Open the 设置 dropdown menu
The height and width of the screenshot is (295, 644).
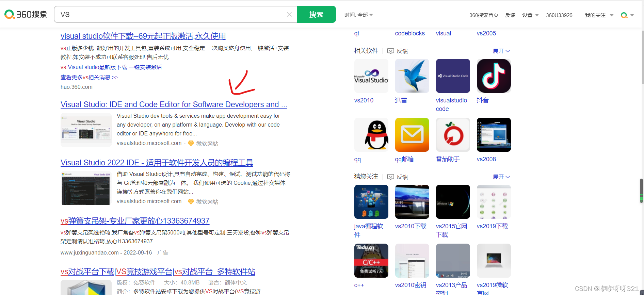[530, 15]
